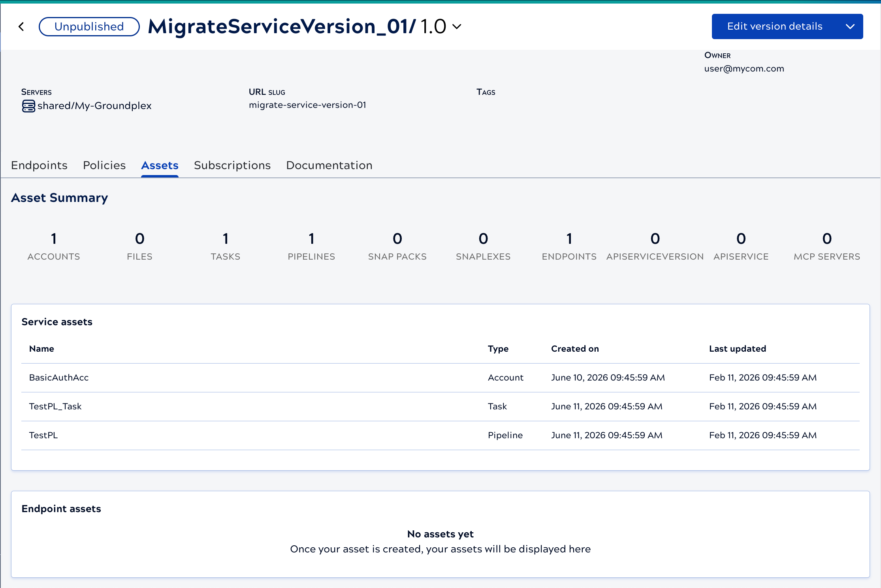Open the Documentation tab
881x588 pixels.
(x=329, y=165)
